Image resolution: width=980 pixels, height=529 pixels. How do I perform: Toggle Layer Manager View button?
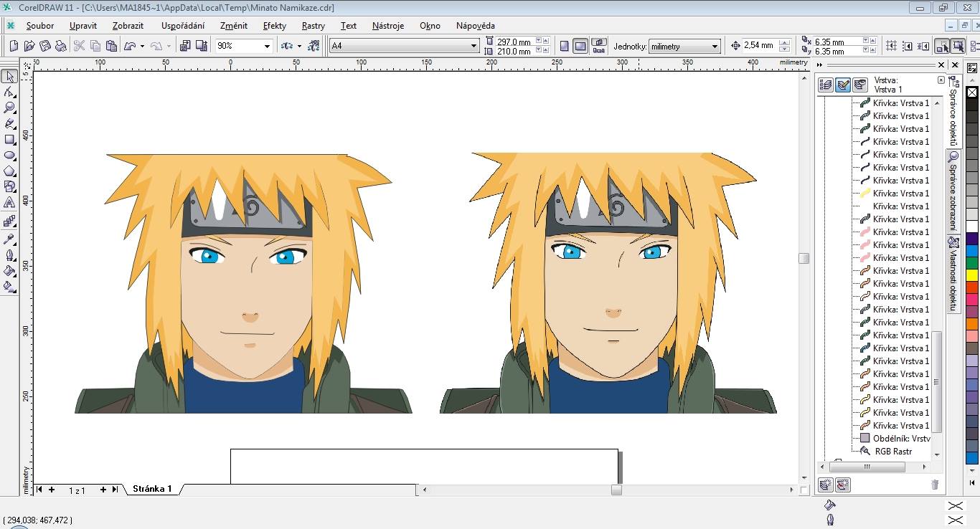pos(860,85)
